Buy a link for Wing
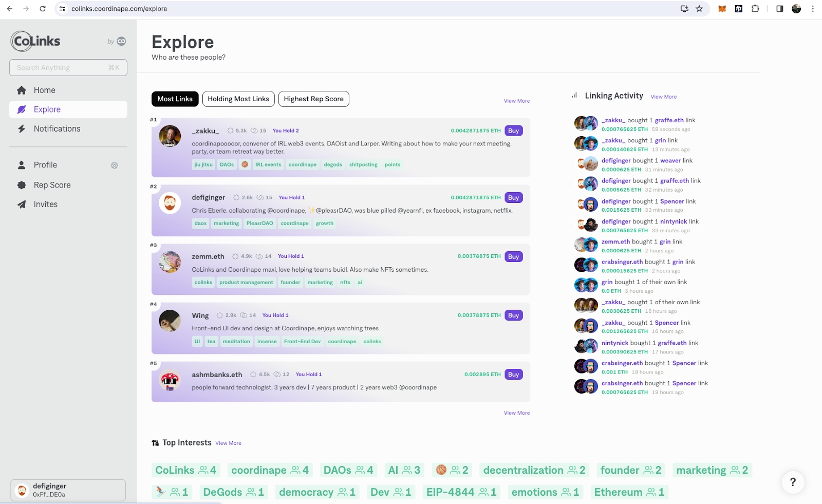The height and width of the screenshot is (504, 822). (x=514, y=315)
